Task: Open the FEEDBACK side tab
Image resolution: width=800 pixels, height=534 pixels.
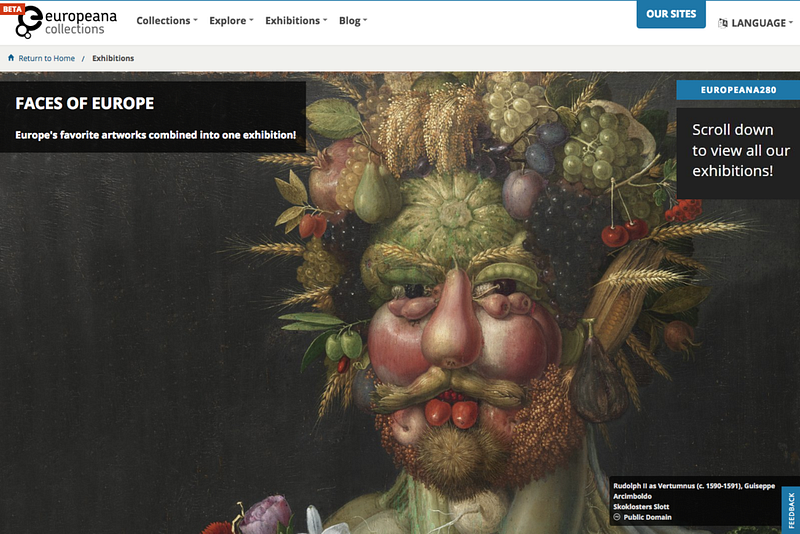Action: coord(791,510)
